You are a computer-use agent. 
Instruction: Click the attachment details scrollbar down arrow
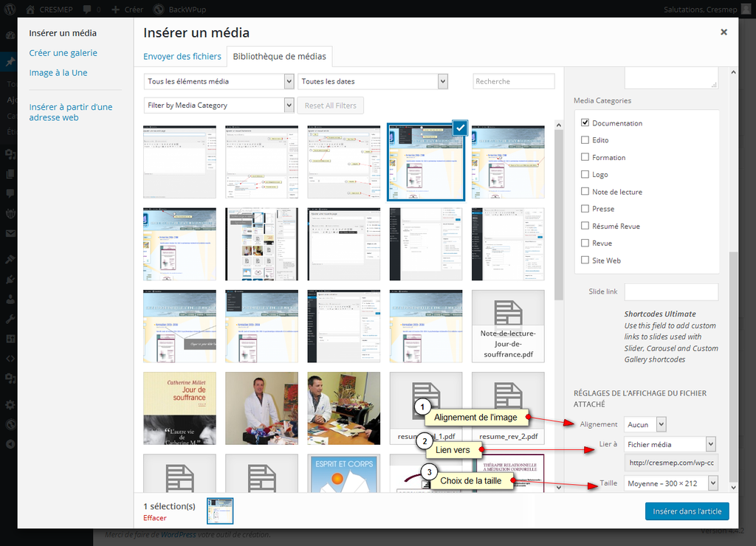coord(733,487)
